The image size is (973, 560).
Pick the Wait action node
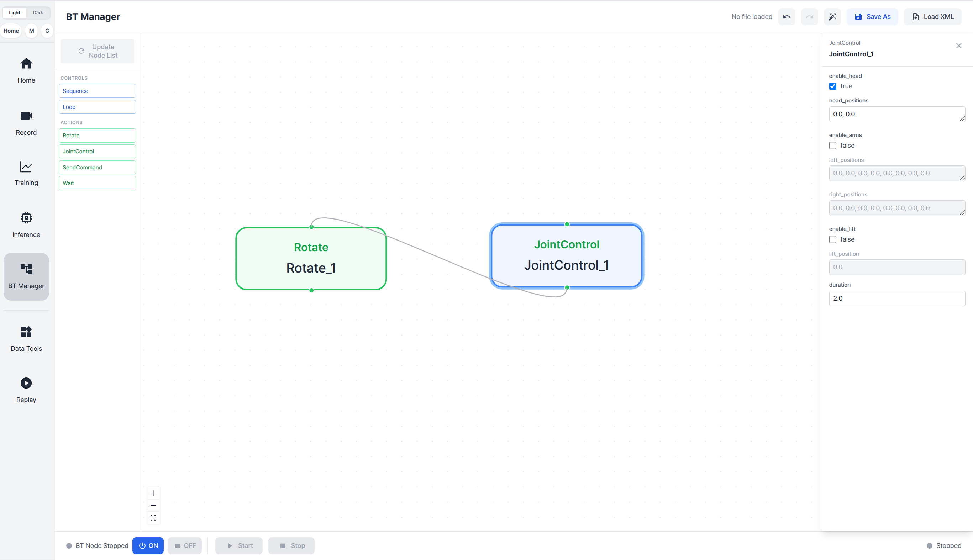98,183
